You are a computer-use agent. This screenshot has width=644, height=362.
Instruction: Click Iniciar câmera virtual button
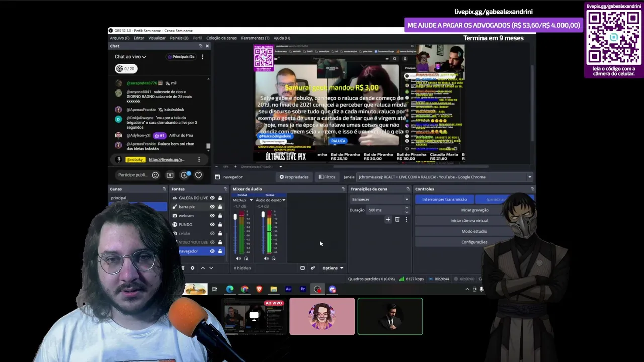tap(469, 221)
